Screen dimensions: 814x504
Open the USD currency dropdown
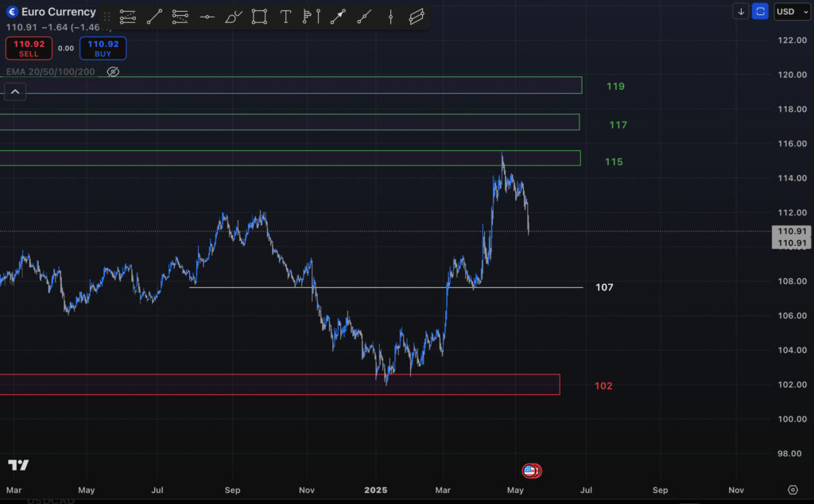pos(791,11)
